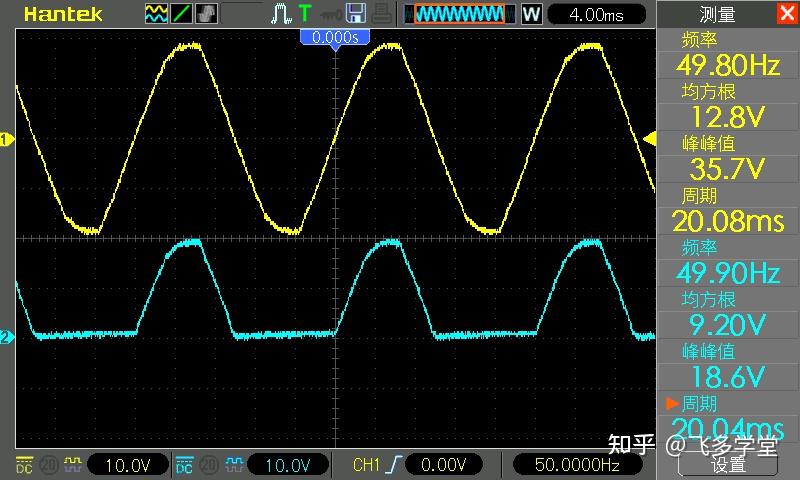Click the 18.6V peak-to-peak value

click(x=728, y=377)
